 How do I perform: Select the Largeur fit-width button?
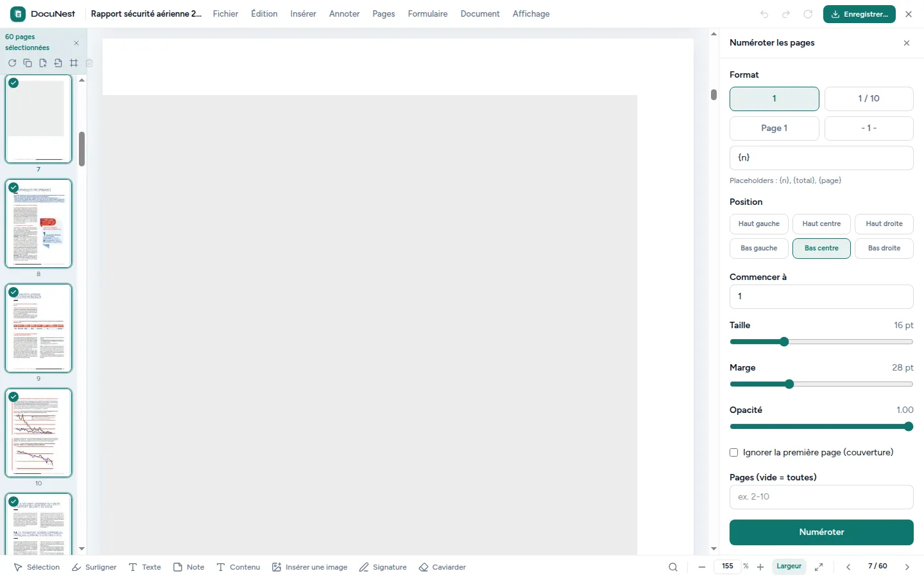[x=789, y=566]
